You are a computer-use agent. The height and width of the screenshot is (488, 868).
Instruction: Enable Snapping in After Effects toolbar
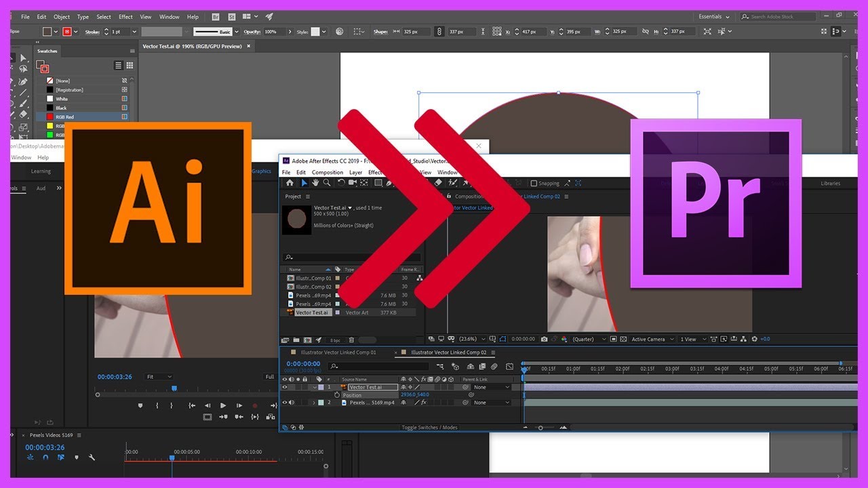pos(534,183)
